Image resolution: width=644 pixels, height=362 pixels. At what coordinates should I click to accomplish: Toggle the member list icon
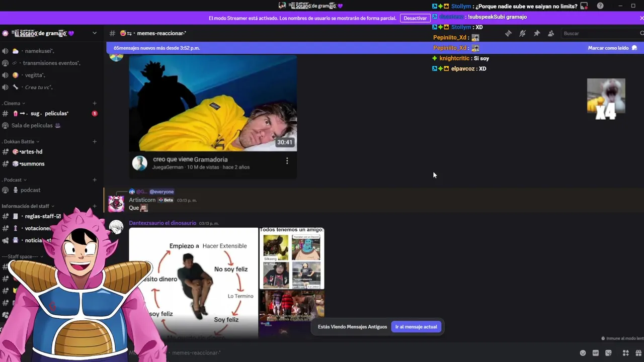point(551,33)
